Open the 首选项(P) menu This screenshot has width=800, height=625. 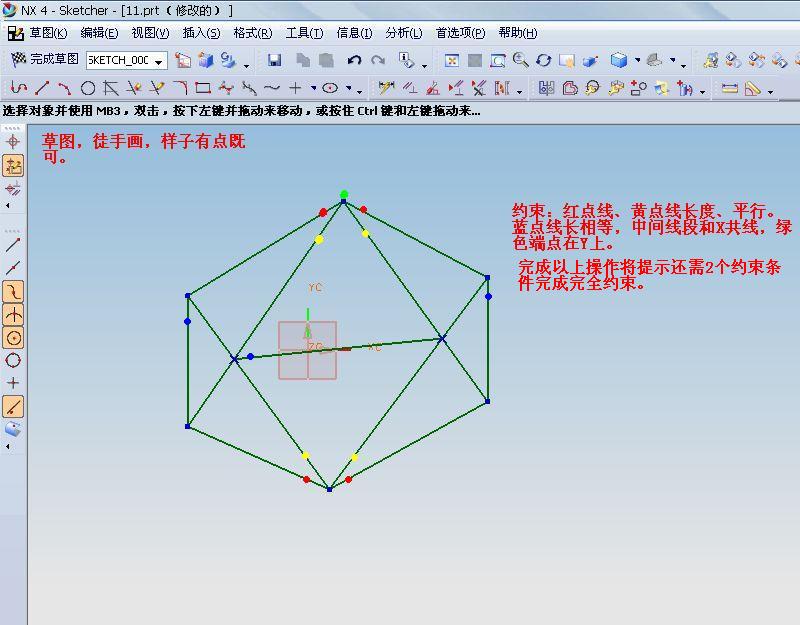click(461, 33)
